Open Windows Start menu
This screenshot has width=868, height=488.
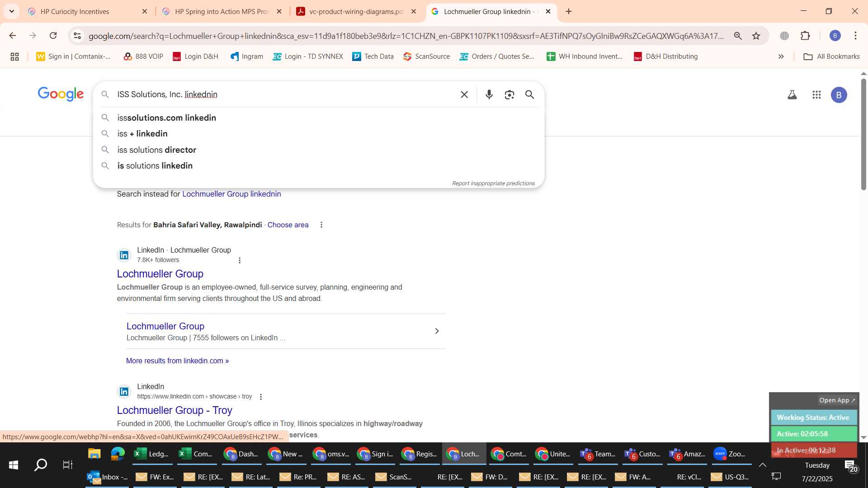pos(14,465)
